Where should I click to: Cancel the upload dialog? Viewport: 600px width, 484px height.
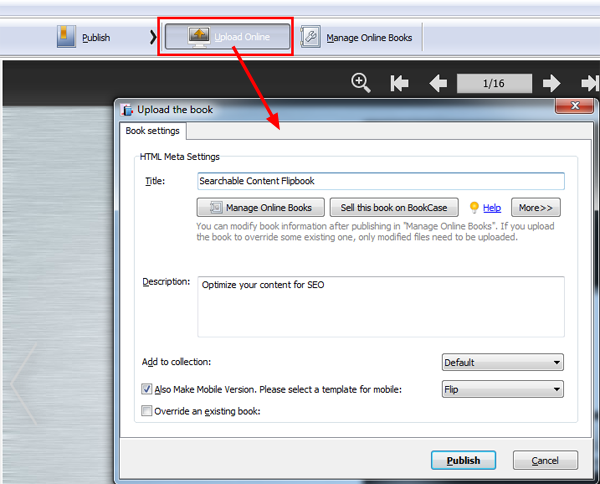[545, 460]
